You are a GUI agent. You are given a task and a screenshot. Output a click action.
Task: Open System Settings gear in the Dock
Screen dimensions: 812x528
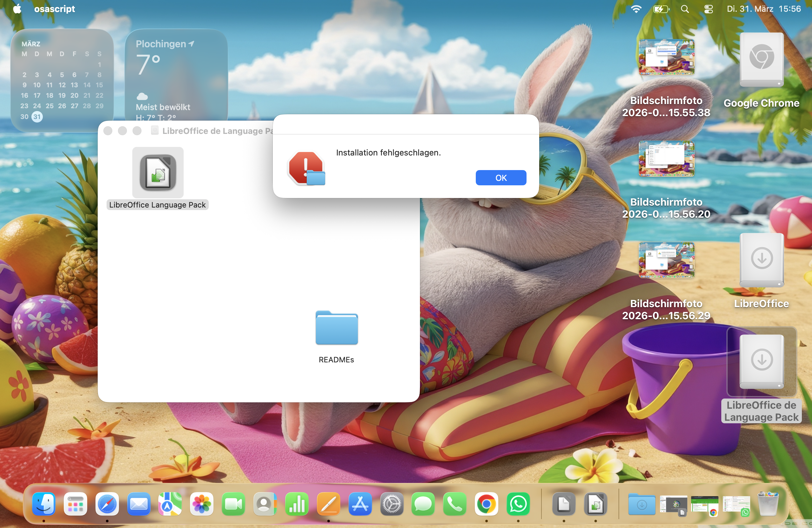pos(391,504)
